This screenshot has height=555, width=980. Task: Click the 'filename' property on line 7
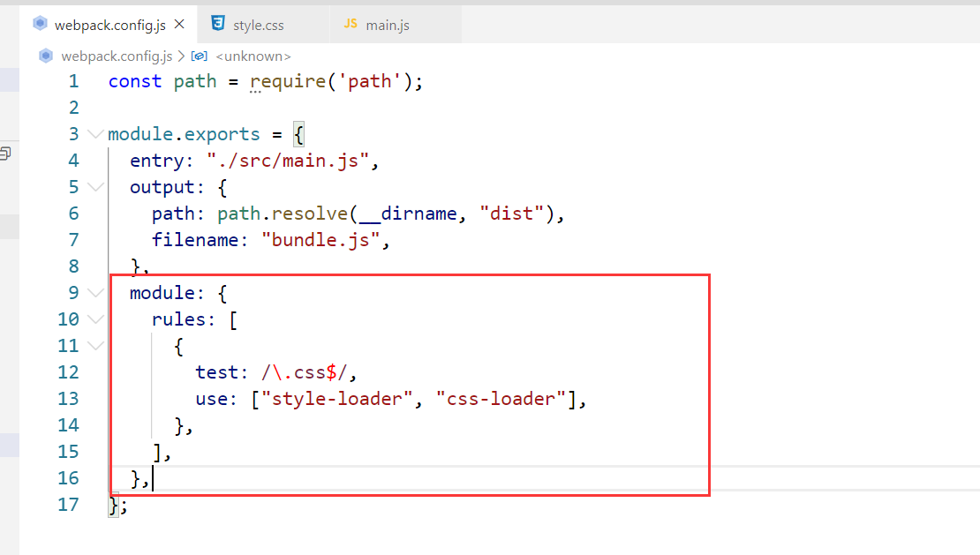[x=195, y=240]
